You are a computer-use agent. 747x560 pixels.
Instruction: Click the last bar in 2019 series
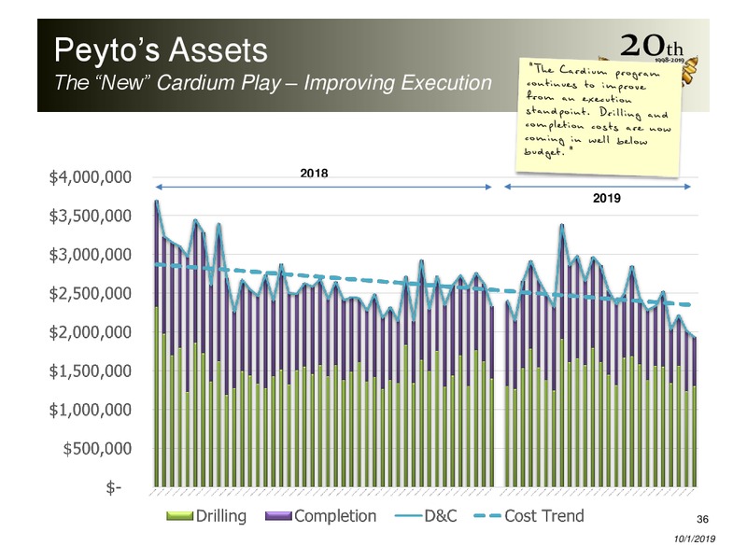tap(695, 413)
